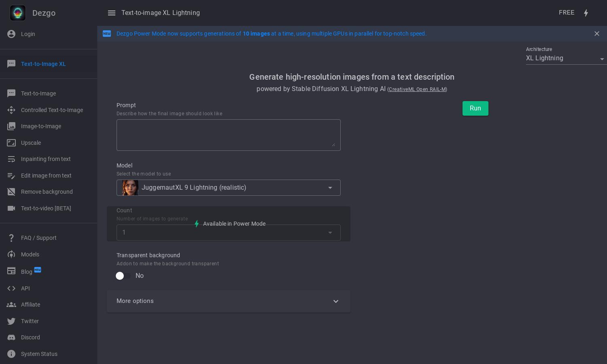This screenshot has width=607, height=364.
Task: Click the Models icon in sidebar
Action: pyautogui.click(x=11, y=254)
